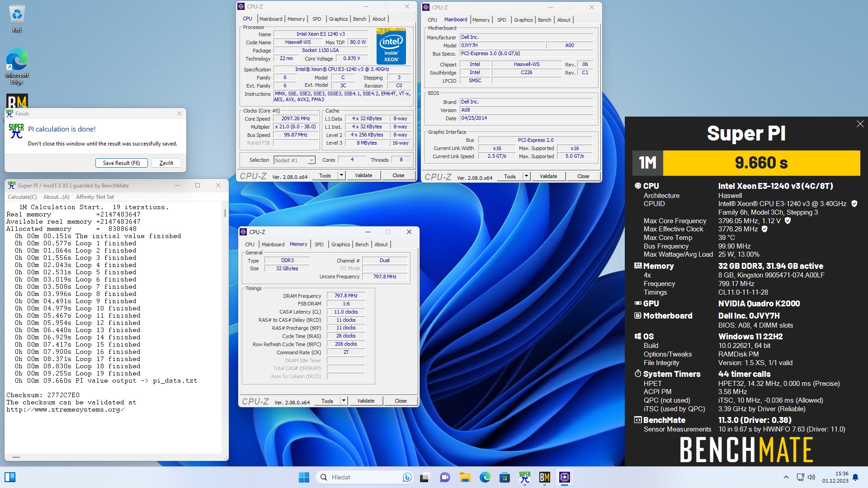Open Calculate(C) menu in Super PI
This screenshot has width=868, height=488.
(x=22, y=197)
